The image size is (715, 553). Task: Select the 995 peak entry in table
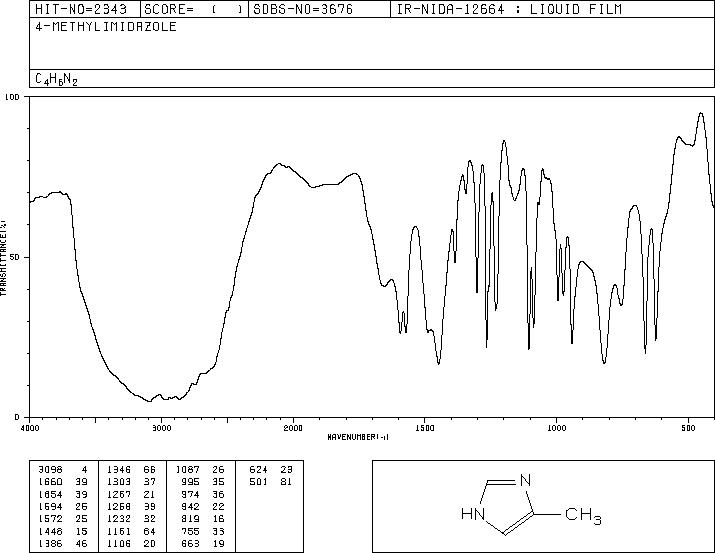coord(203,482)
